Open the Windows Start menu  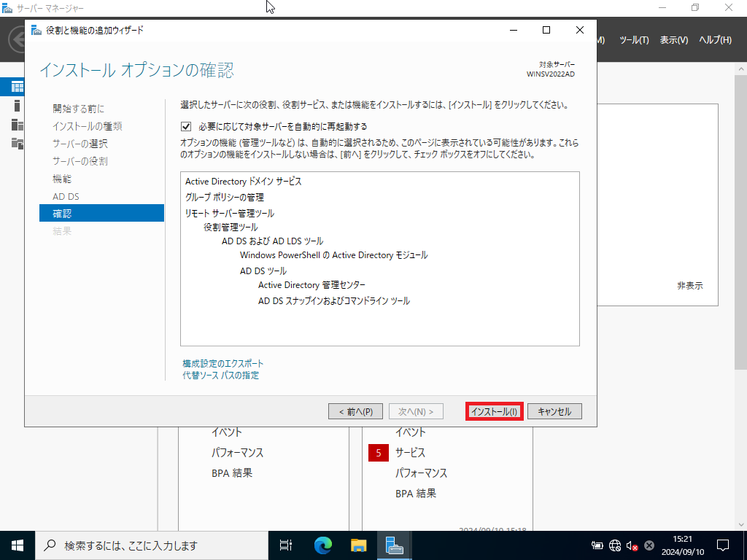pyautogui.click(x=18, y=545)
